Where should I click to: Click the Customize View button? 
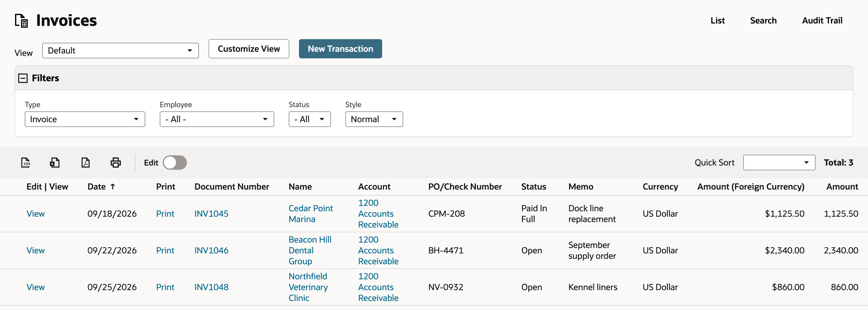click(249, 49)
